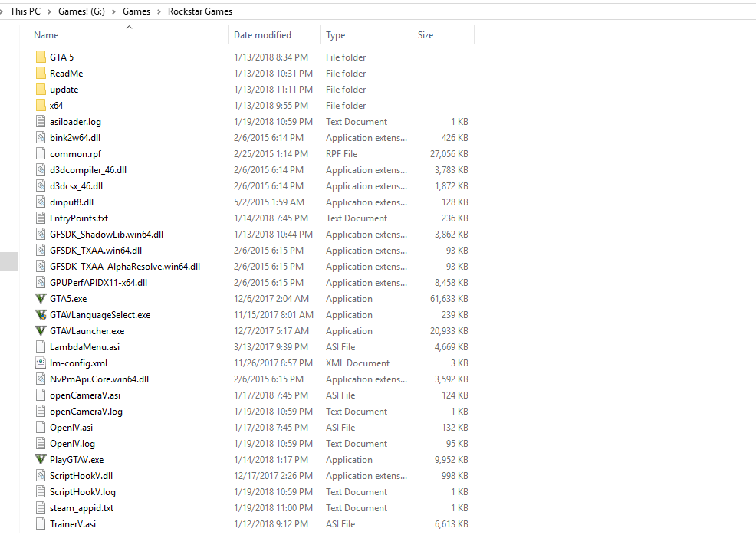
Task: Click date 1/13/2018 11:11 PM
Action: (x=274, y=90)
